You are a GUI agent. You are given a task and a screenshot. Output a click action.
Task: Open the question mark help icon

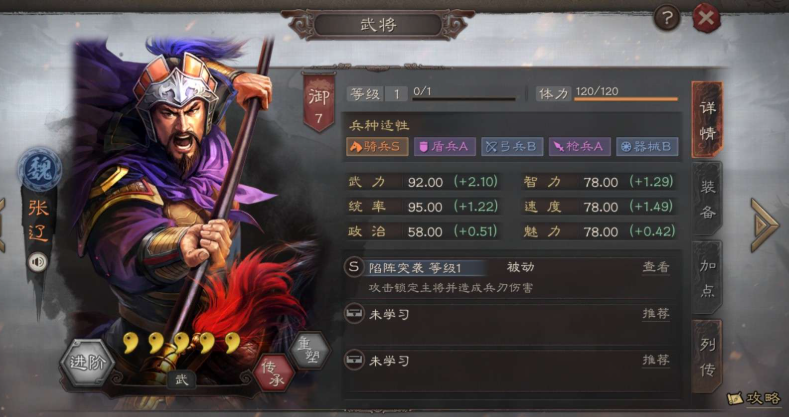point(667,19)
